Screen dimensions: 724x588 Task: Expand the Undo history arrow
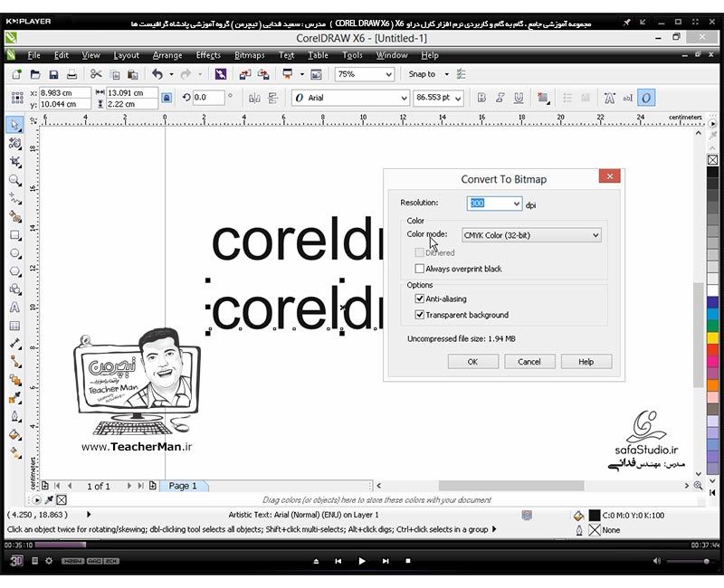[171, 74]
